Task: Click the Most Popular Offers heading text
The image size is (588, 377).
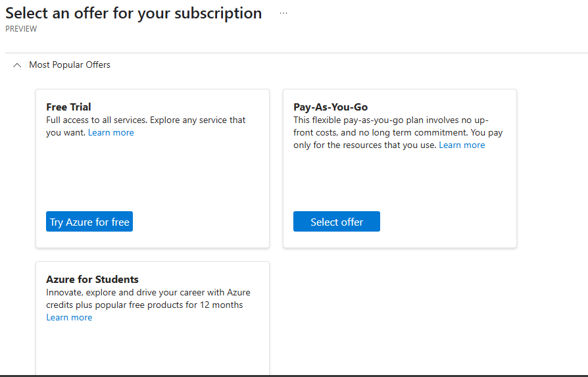Action: (x=70, y=65)
